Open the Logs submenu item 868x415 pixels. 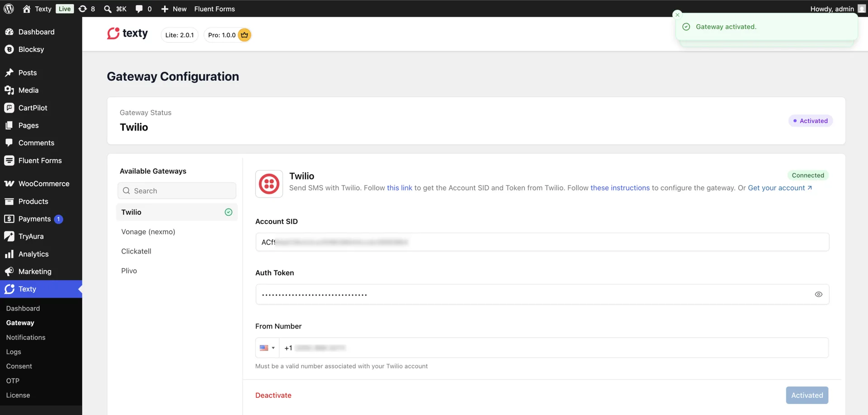(x=14, y=352)
